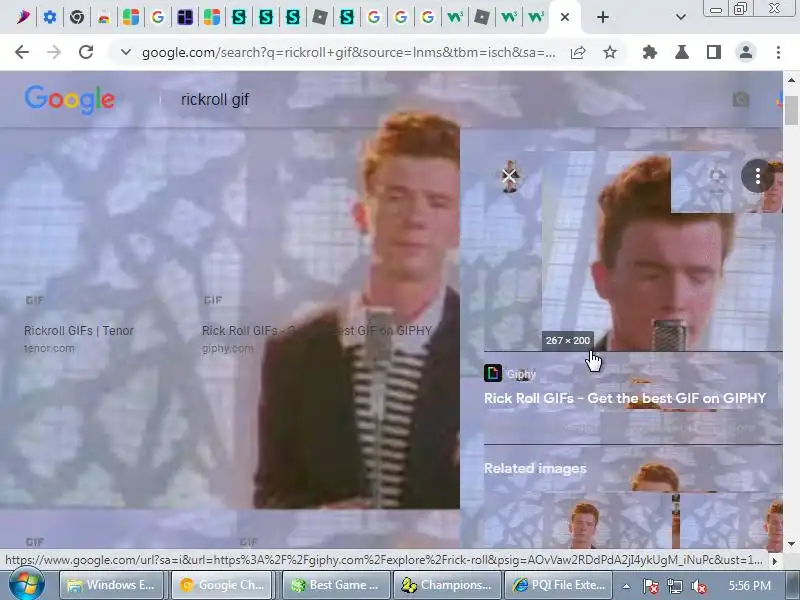
Task: Click the search box containing rickroll gif
Action: (x=215, y=99)
